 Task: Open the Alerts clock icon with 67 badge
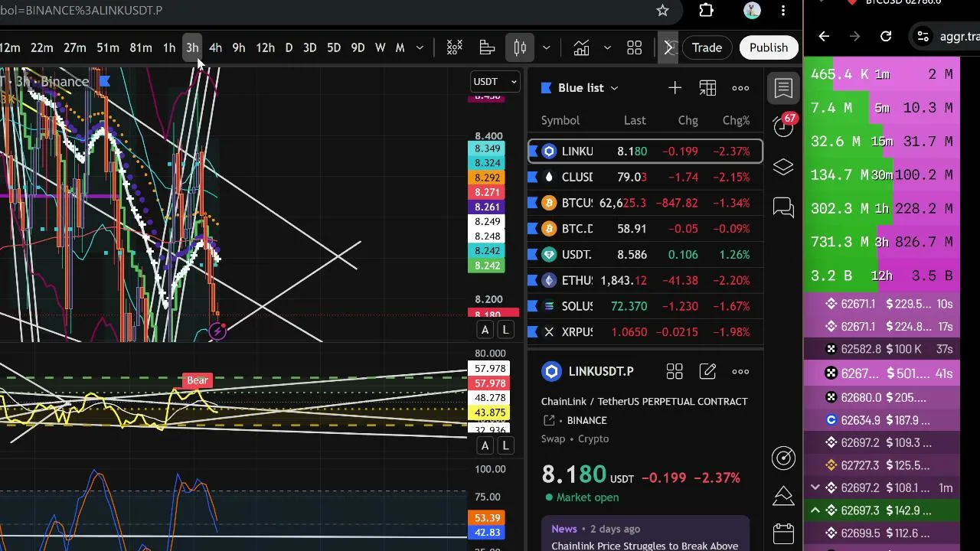point(784,126)
